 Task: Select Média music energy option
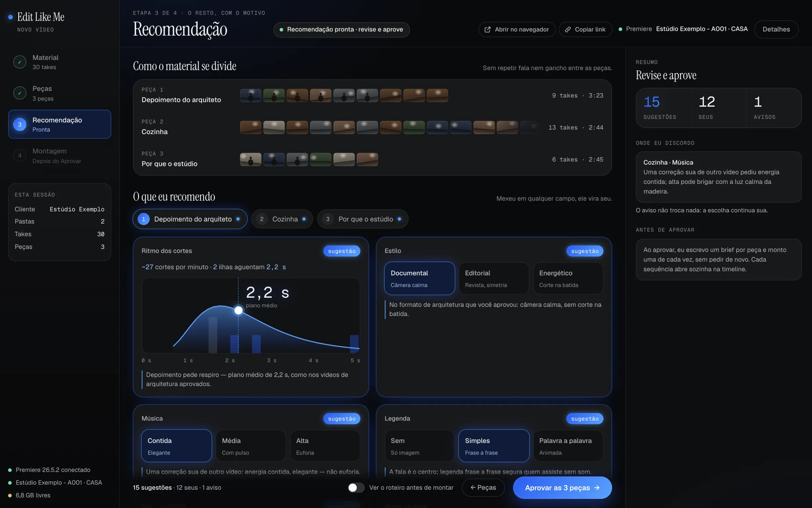point(251,446)
